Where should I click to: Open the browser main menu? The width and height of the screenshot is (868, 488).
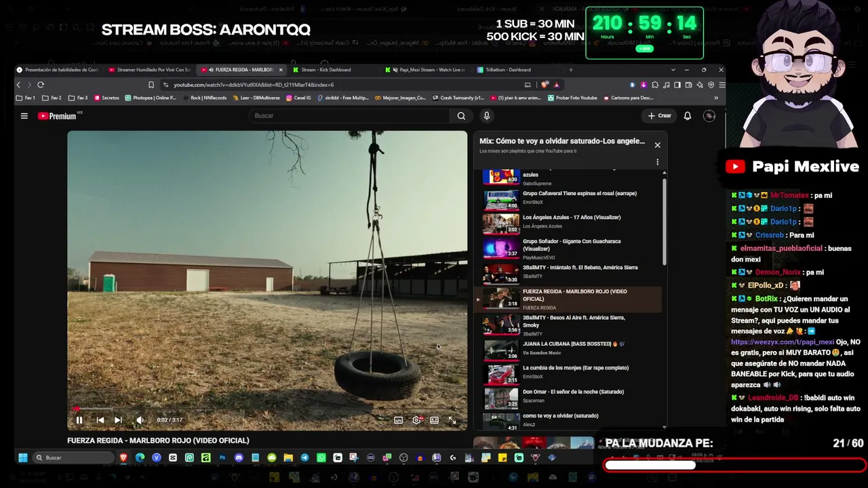722,85
